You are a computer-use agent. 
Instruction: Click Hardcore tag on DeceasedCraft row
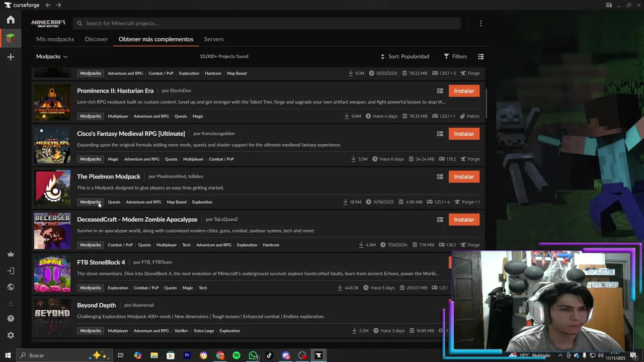pos(271,245)
